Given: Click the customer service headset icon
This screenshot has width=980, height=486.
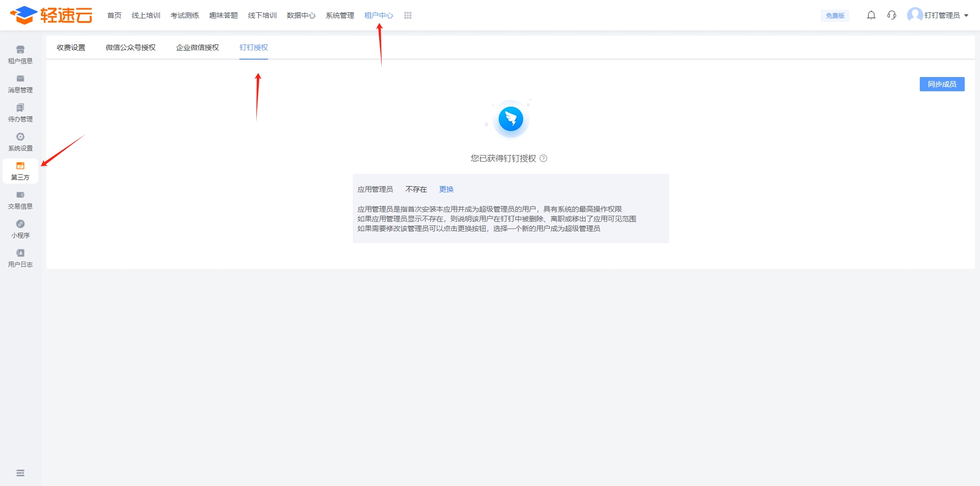Looking at the screenshot, I should 892,15.
